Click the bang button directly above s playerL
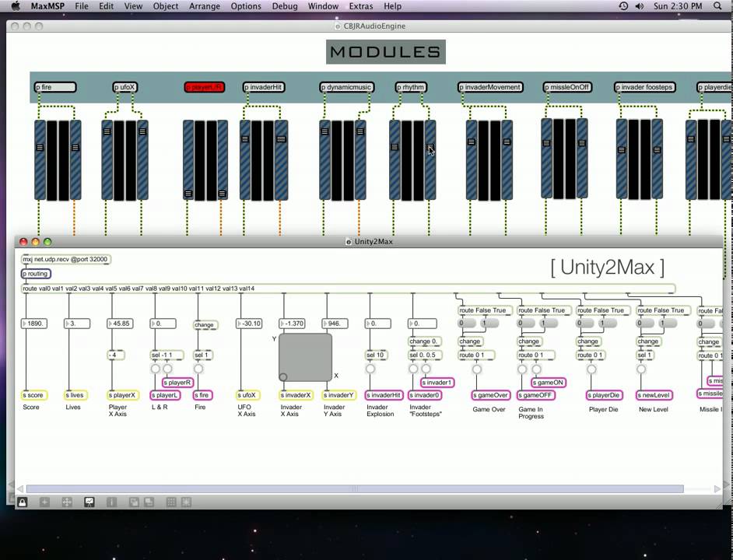 155,369
